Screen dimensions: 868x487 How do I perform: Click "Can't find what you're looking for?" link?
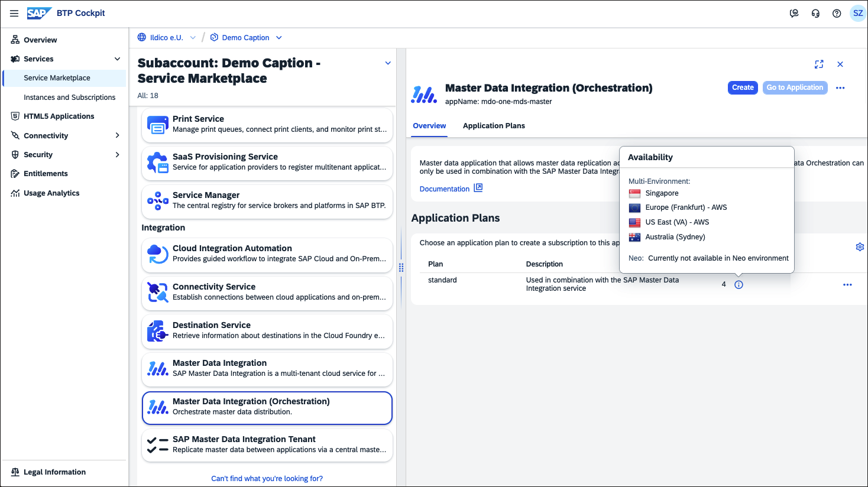(x=267, y=479)
